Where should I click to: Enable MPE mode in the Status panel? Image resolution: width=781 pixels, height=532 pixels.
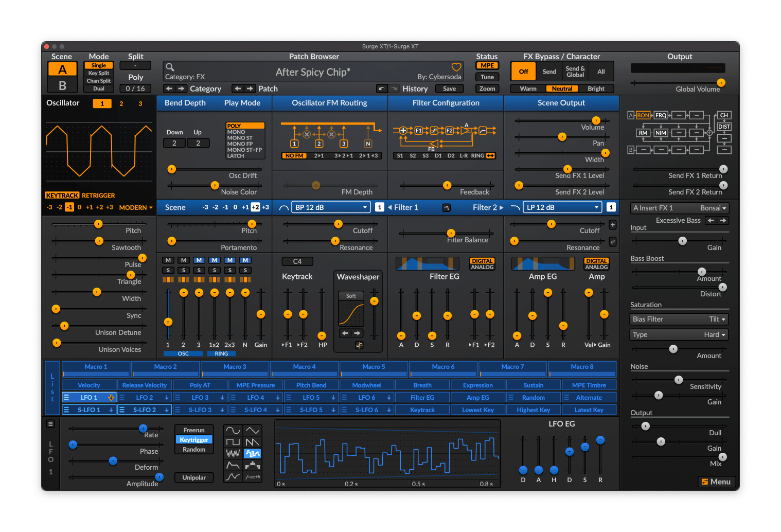click(x=487, y=65)
